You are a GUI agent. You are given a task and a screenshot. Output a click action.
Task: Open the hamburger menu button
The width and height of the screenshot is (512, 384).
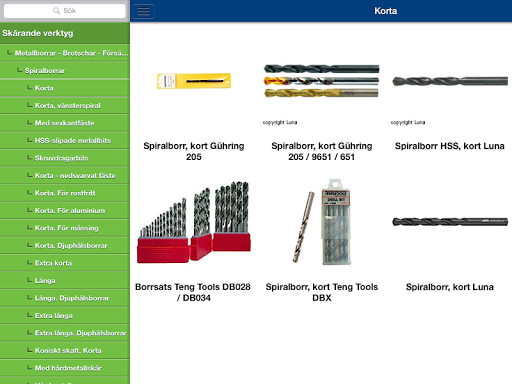(143, 11)
